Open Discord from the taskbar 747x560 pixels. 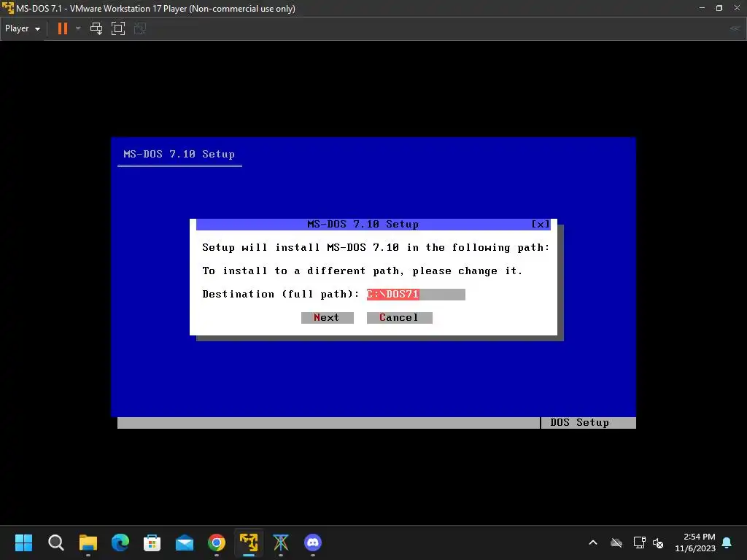(x=313, y=542)
